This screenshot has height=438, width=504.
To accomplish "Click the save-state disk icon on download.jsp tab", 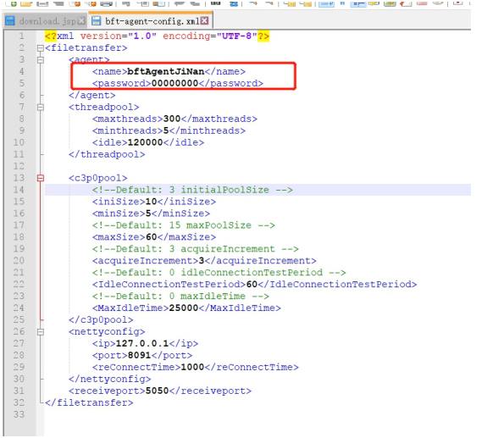I will pyautogui.click(x=10, y=21).
